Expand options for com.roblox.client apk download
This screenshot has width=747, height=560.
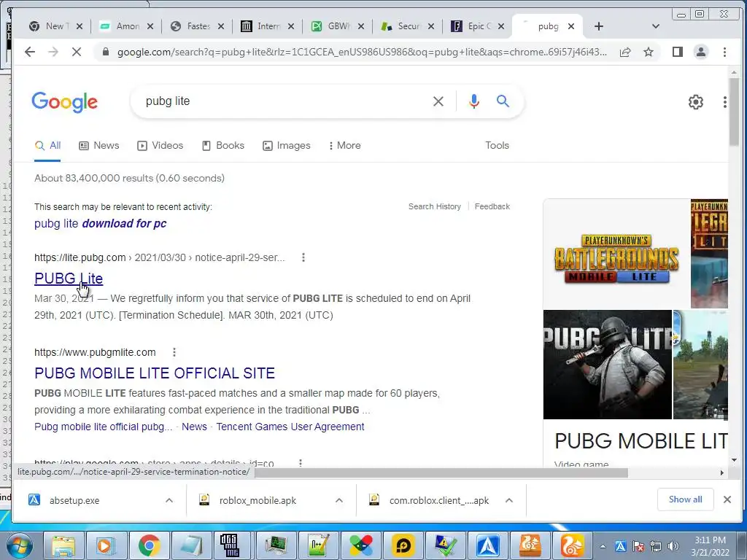[508, 500]
